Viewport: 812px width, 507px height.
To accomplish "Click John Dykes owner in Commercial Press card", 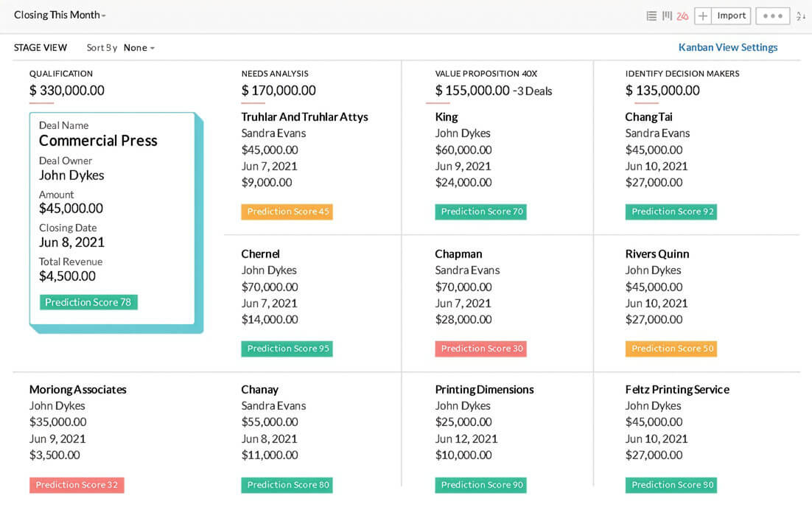I will tap(71, 175).
